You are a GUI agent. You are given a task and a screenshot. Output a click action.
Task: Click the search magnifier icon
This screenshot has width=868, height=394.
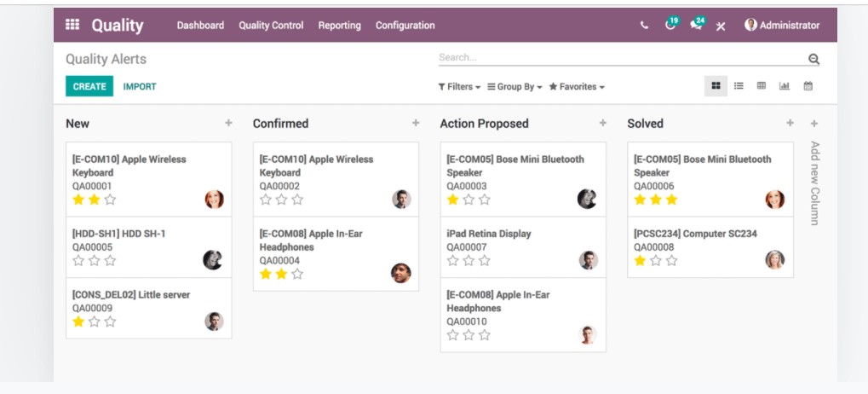[x=813, y=59]
